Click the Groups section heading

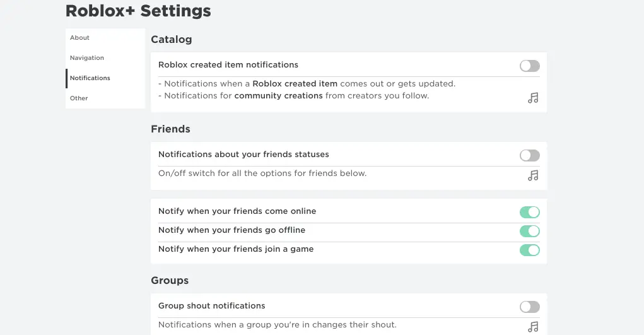pyautogui.click(x=170, y=280)
